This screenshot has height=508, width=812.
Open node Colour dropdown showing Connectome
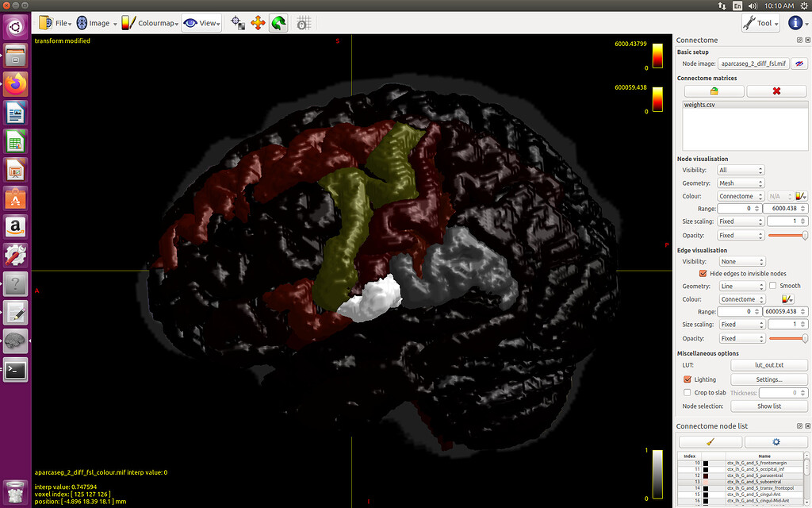pos(741,196)
